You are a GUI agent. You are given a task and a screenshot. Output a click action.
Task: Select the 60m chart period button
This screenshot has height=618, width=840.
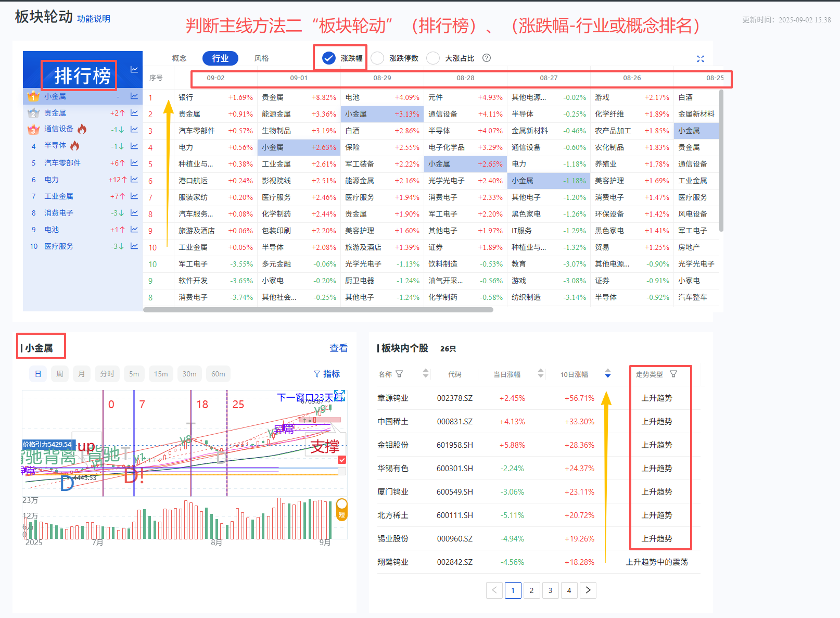click(x=218, y=374)
